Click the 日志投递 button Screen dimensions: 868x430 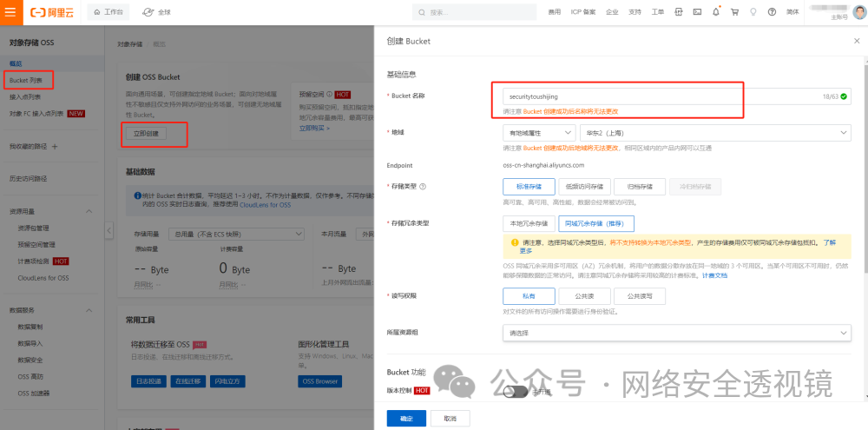(x=148, y=381)
